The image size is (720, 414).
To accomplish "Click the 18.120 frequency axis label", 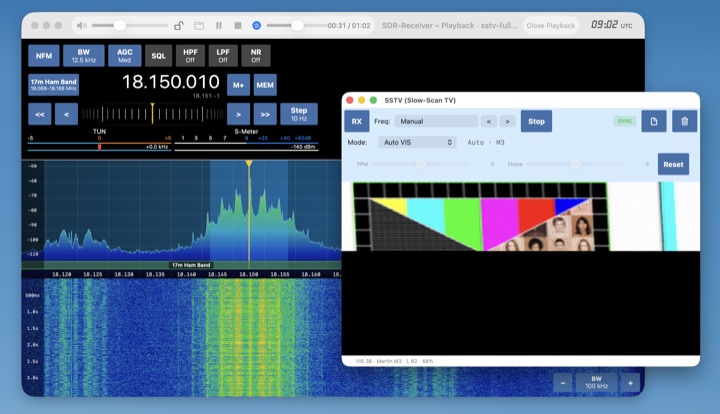I will [x=62, y=274].
